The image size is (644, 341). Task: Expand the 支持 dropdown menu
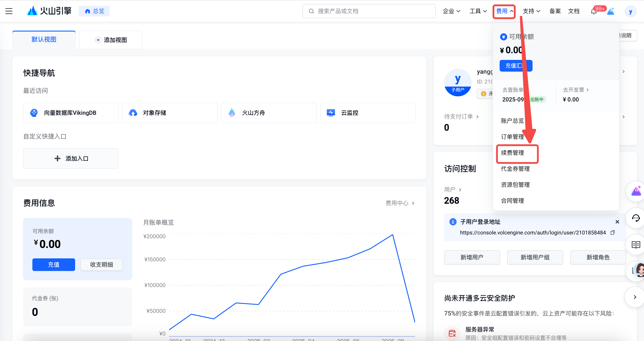[x=531, y=11]
